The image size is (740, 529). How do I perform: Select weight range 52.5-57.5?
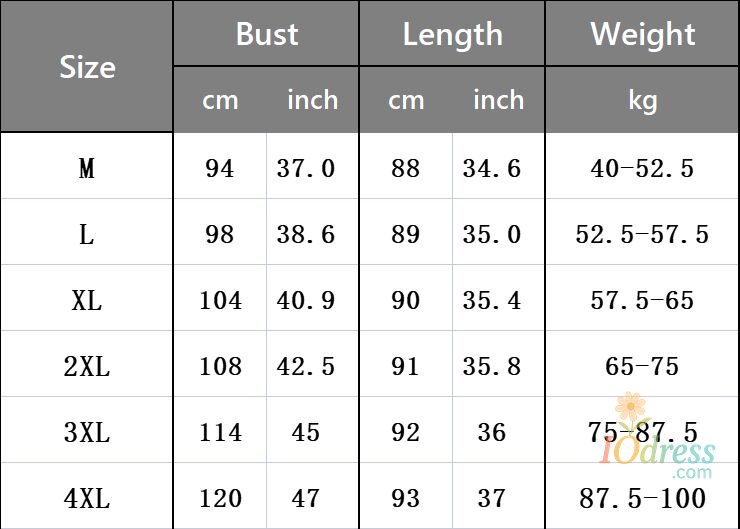point(642,235)
